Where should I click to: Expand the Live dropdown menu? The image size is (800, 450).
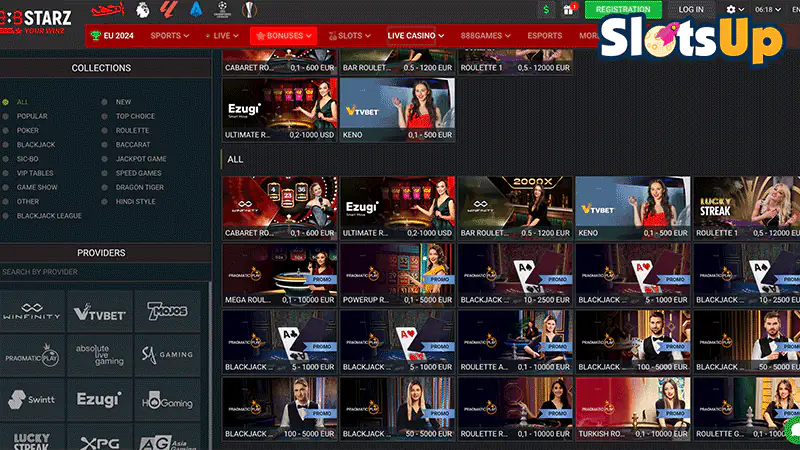pos(222,36)
